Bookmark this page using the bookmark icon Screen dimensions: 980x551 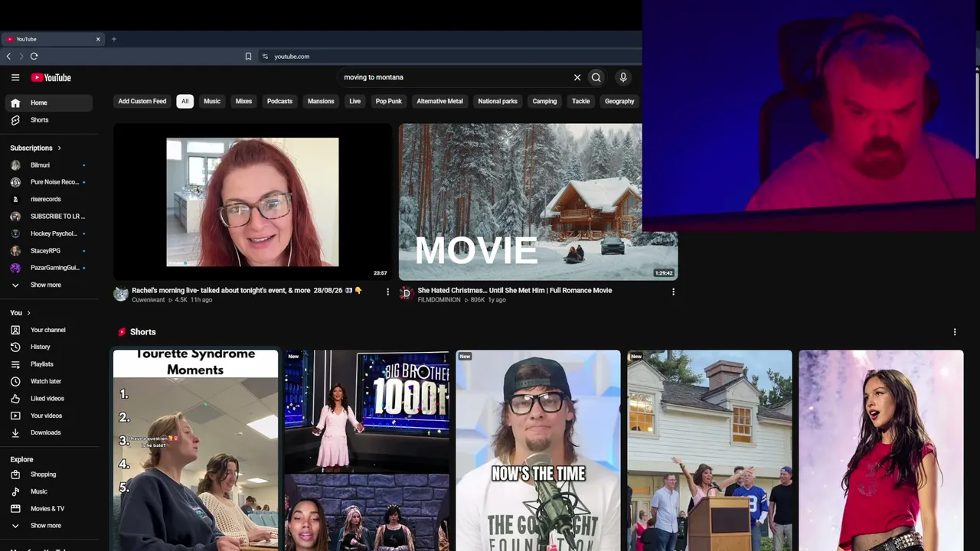[x=248, y=56]
